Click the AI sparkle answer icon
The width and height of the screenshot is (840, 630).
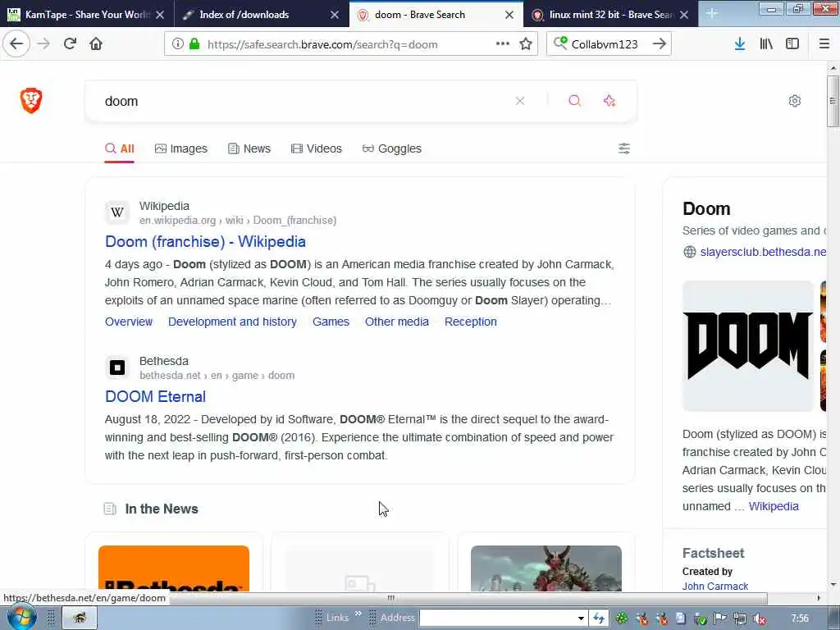coord(609,101)
